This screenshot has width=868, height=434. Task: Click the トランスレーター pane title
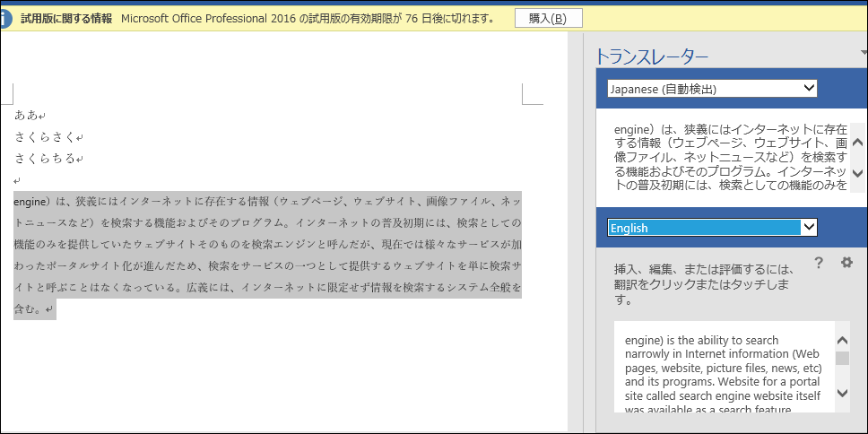pos(652,56)
